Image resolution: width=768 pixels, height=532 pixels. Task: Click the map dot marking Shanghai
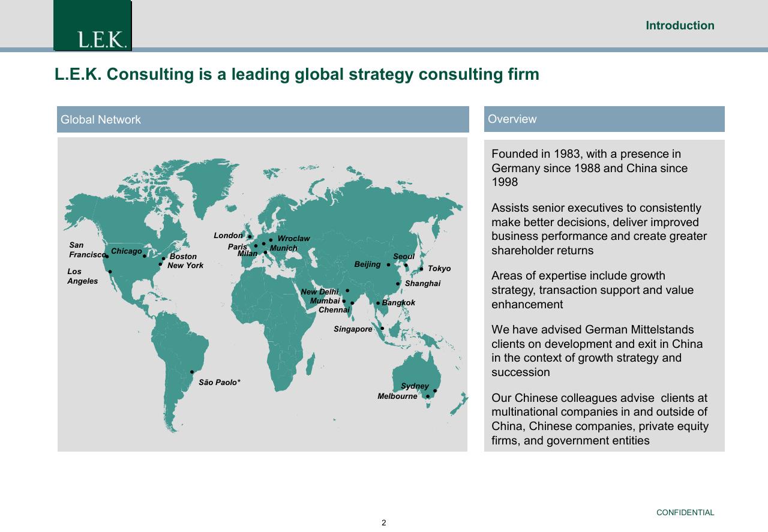(397, 284)
